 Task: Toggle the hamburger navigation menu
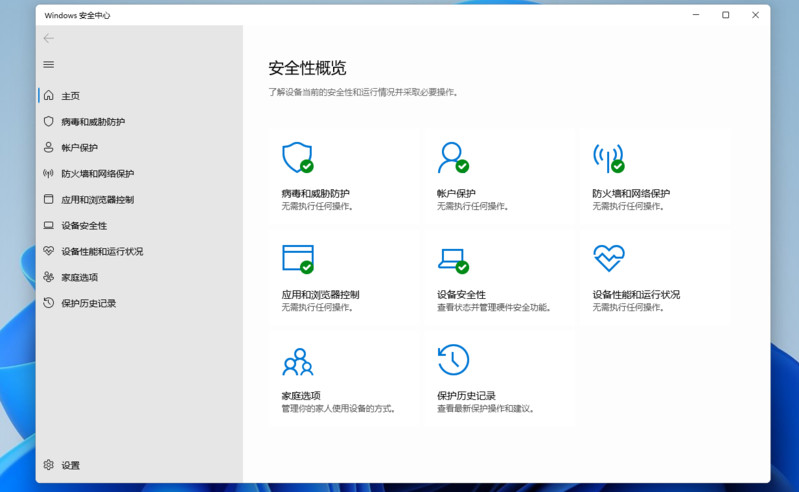tap(48, 64)
